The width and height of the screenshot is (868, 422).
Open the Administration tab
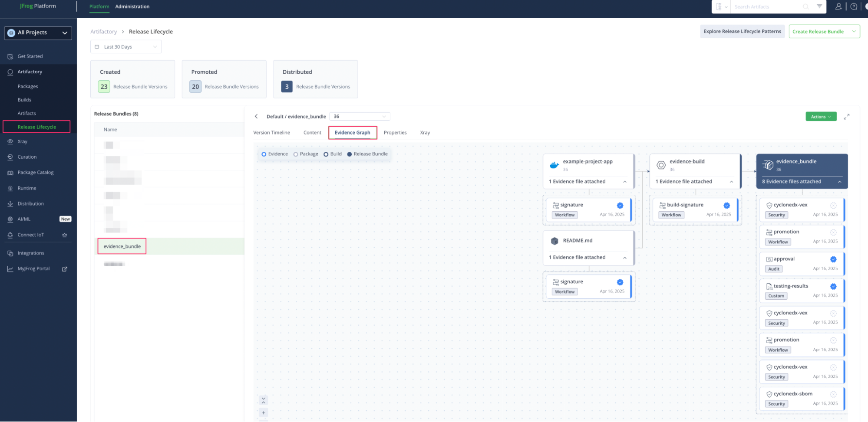[x=132, y=7]
